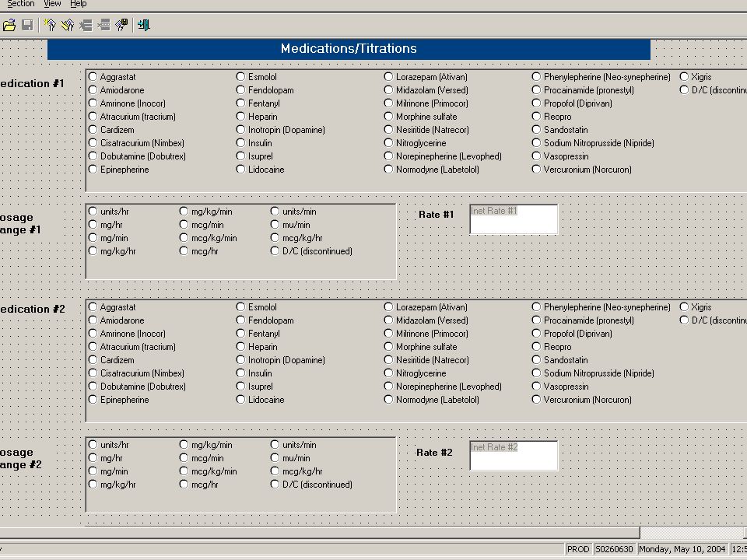This screenshot has width=747, height=560.
Task: Select Sodium Nitroprusside (Nipride) for Medication #2
Action: pyautogui.click(x=536, y=373)
